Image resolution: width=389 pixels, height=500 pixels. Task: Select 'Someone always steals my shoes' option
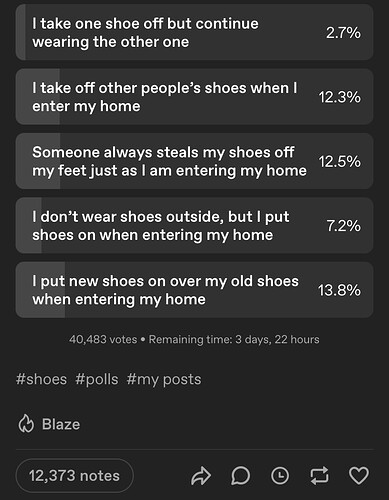click(194, 161)
